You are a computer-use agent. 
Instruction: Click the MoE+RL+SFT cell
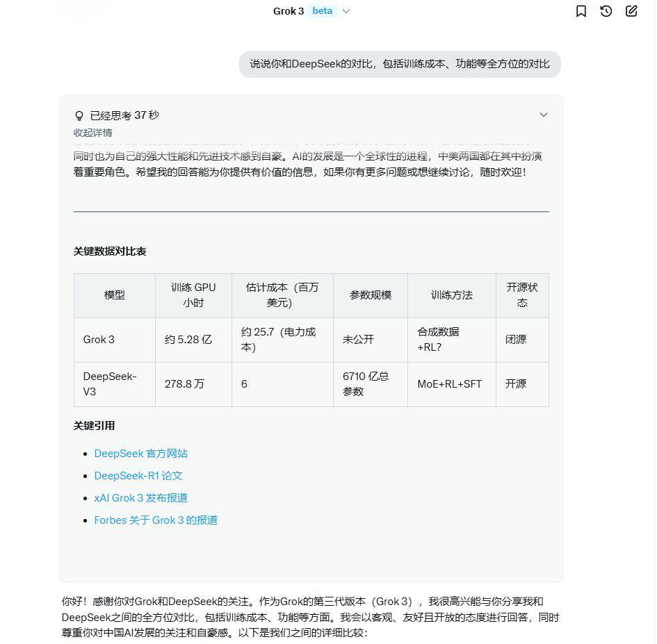point(452,384)
